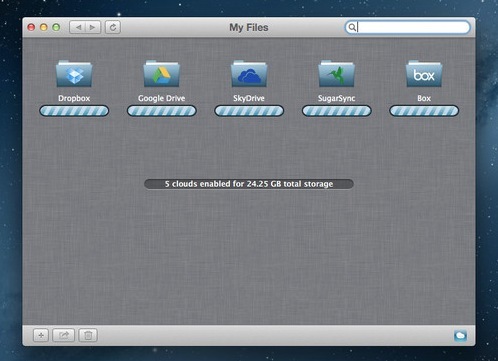498x361 pixels.
Task: Click the cloud icon in bottom bar
Action: point(460,336)
